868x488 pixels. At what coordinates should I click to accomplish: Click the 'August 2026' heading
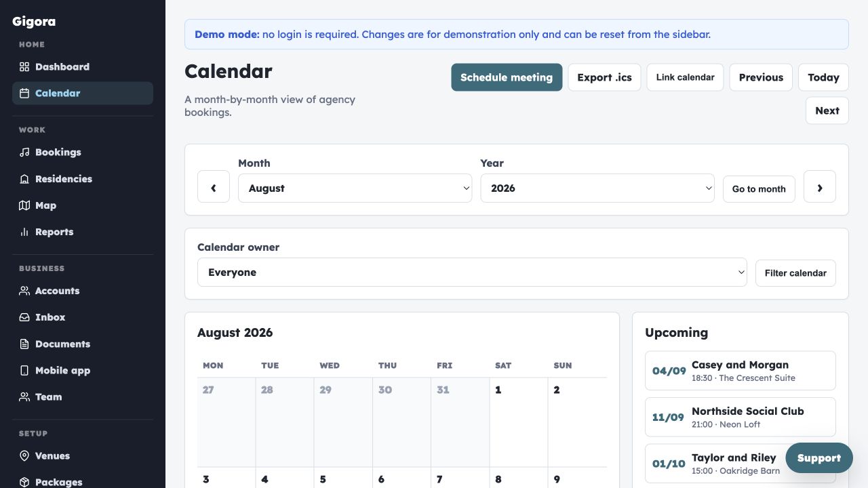[235, 332]
